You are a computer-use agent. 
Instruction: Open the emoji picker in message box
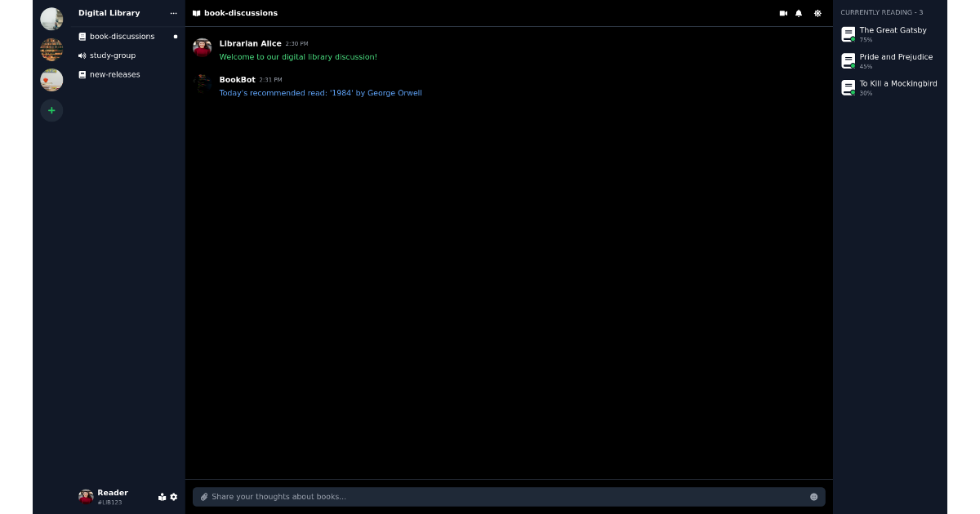click(x=813, y=497)
